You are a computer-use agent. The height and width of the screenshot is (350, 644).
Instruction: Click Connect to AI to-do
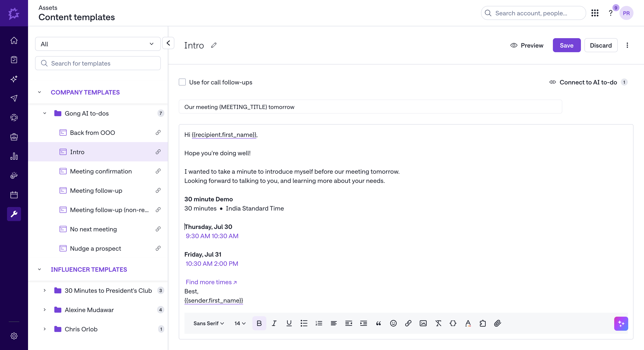point(588,82)
